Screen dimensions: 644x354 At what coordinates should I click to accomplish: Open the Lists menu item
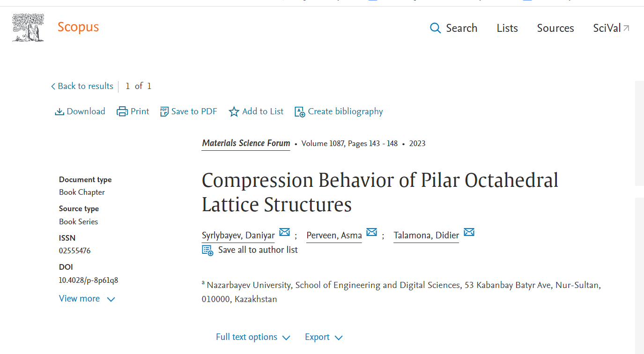(x=507, y=28)
